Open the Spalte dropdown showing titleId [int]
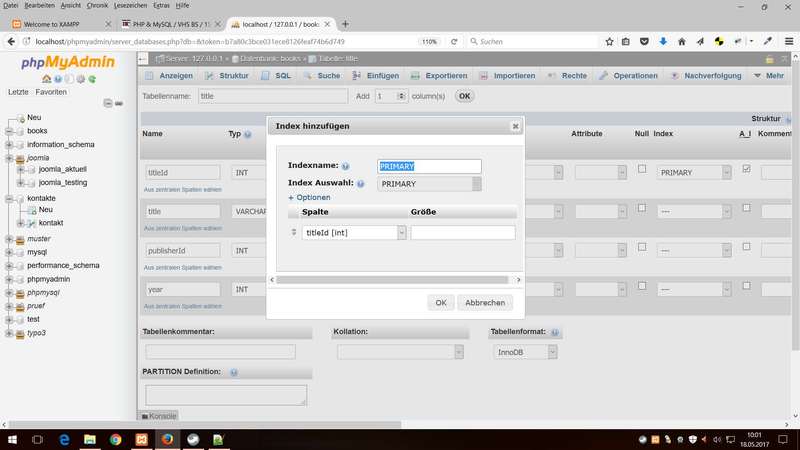 coord(354,232)
